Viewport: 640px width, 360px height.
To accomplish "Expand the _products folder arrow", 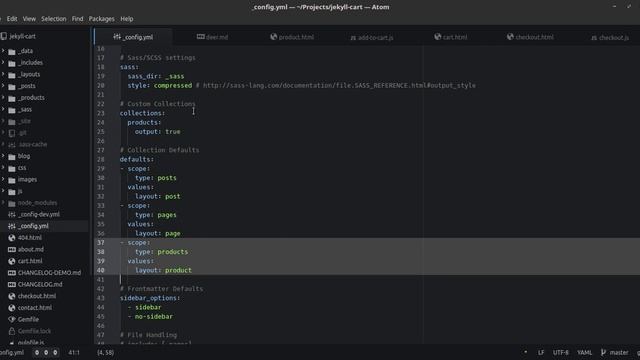I will [3, 98].
